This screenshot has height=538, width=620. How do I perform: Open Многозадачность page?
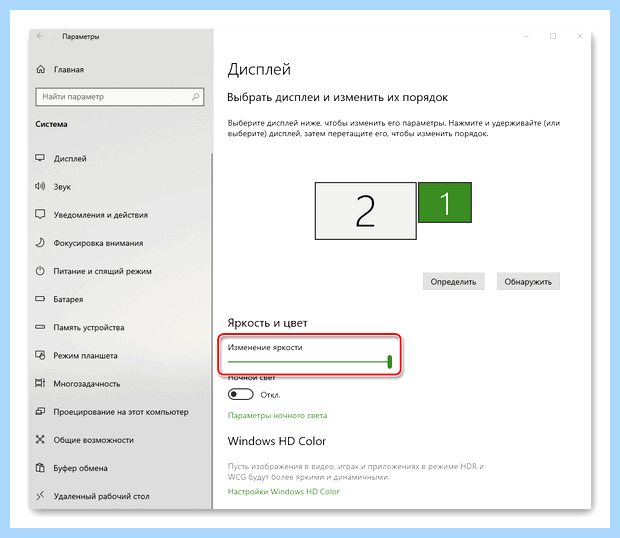pos(87,383)
